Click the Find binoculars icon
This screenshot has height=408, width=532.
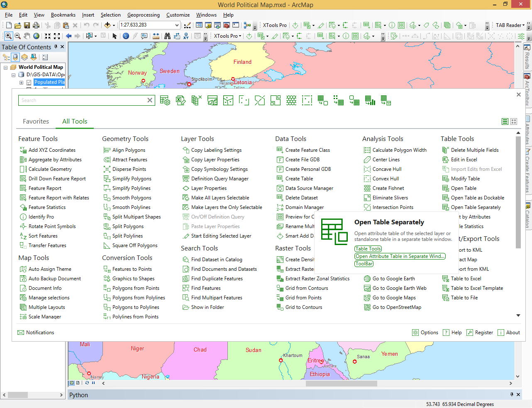point(167,36)
